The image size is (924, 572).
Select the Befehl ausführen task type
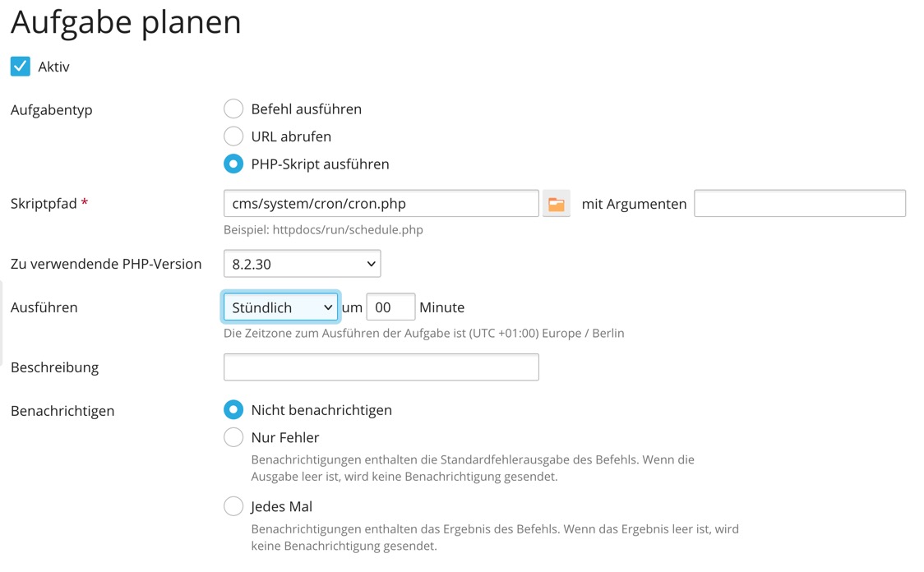pos(233,109)
